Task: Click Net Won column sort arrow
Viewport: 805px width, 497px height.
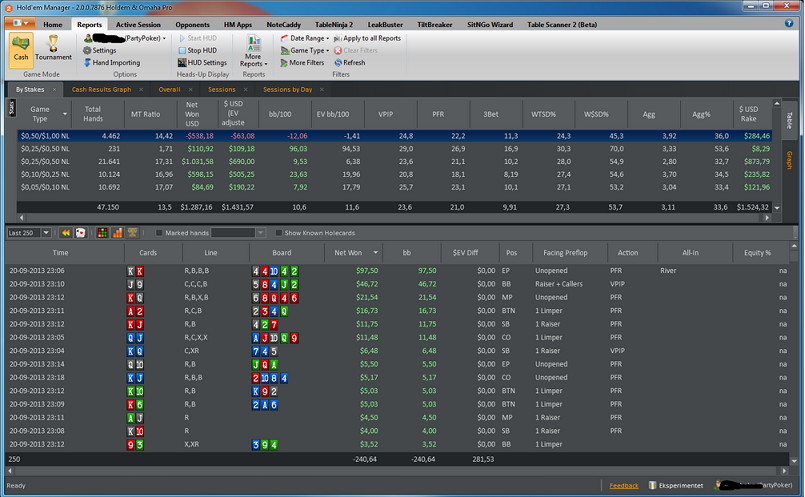Action: point(376,253)
